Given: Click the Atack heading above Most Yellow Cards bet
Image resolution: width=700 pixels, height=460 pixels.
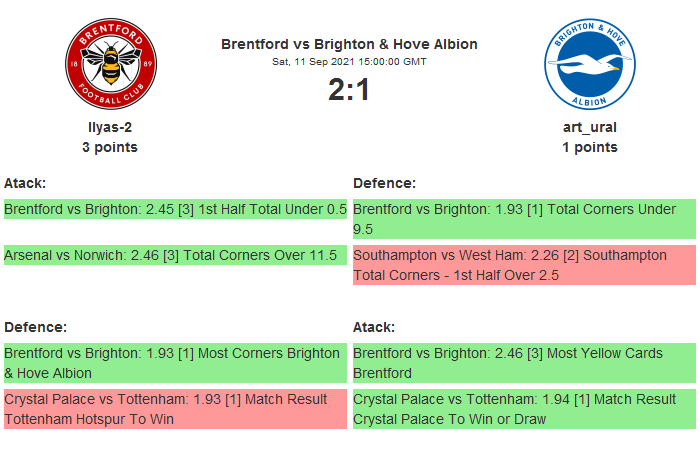Looking at the screenshot, I should click(x=374, y=327).
